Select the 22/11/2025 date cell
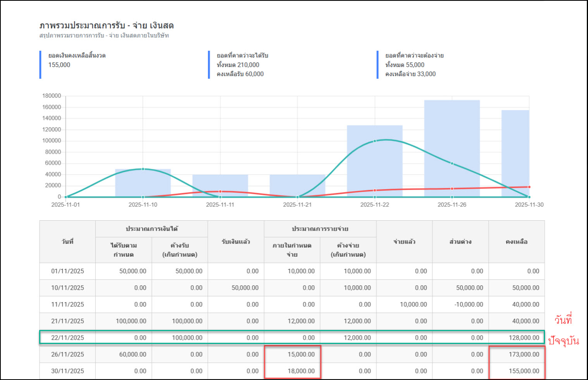The image size is (588, 380). [67, 338]
